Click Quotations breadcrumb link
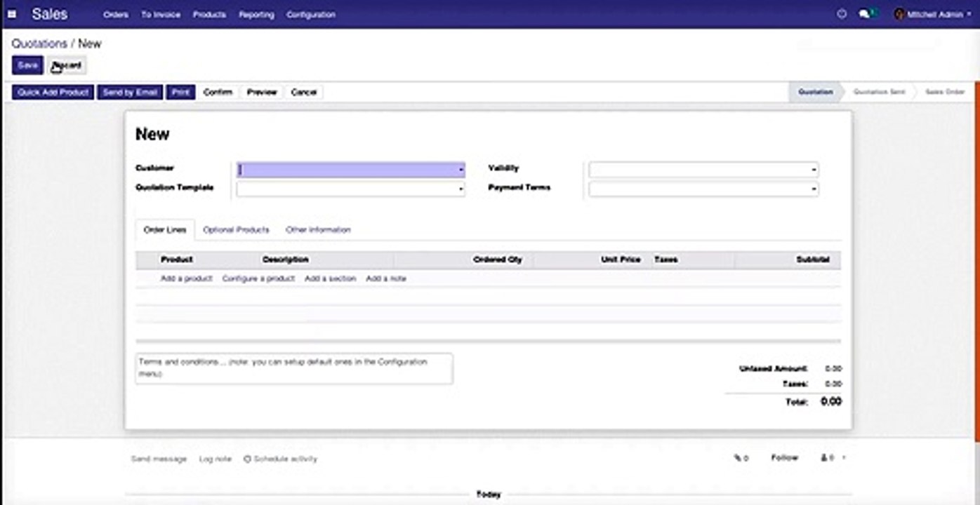The image size is (980, 505). point(39,43)
